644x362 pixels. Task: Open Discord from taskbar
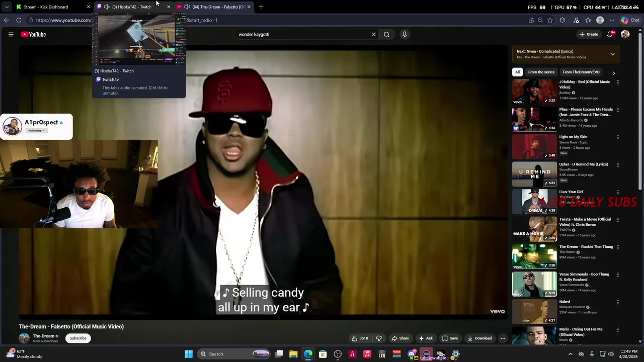point(412,354)
